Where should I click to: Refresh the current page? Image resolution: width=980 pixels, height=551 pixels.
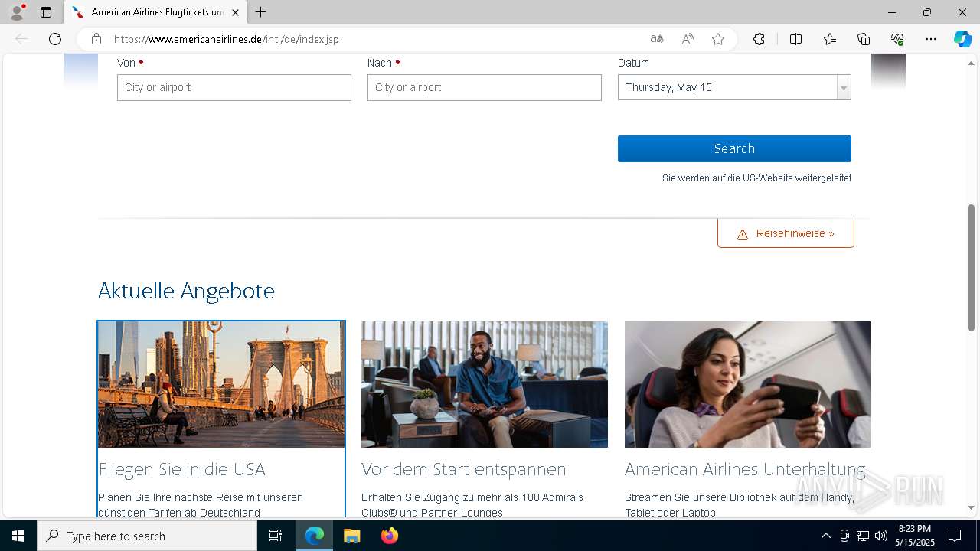tap(55, 39)
